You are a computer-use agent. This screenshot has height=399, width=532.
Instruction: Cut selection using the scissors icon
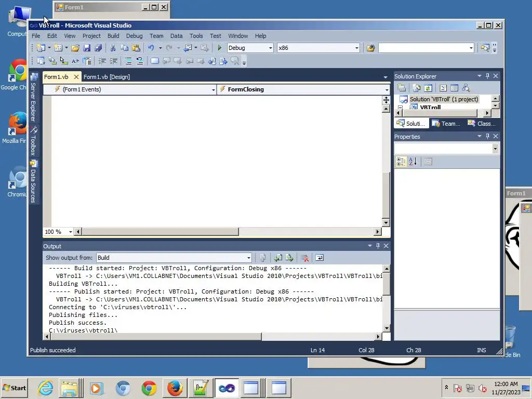pos(113,48)
